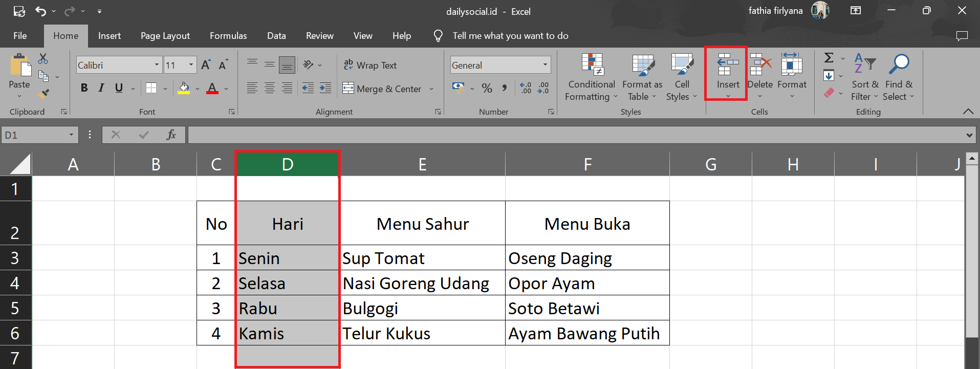Collapse the ribbon with chevron

click(968, 112)
